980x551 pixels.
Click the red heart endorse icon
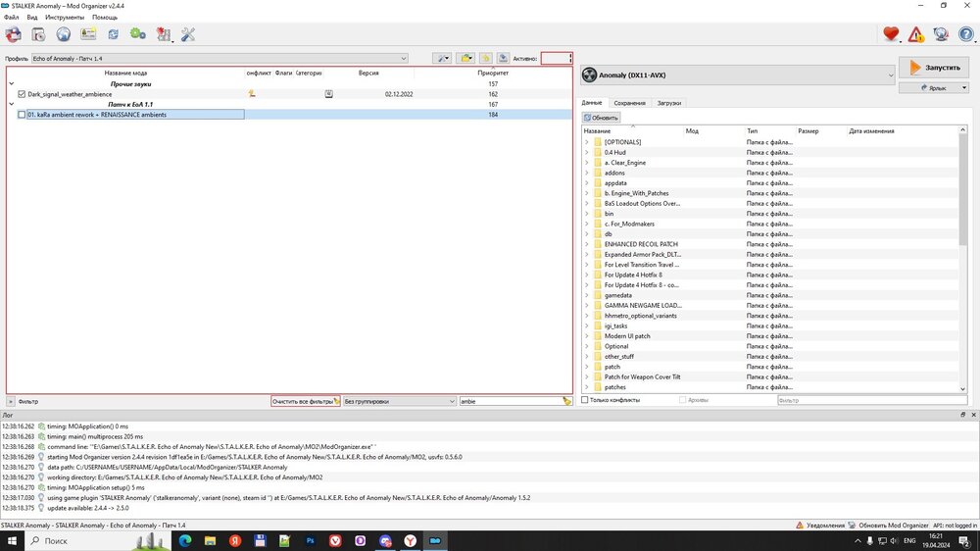click(891, 34)
